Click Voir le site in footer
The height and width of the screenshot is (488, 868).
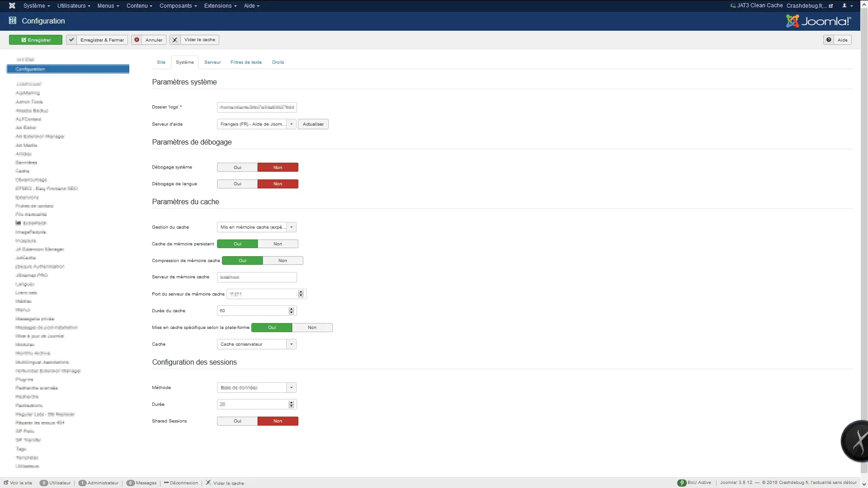18,483
